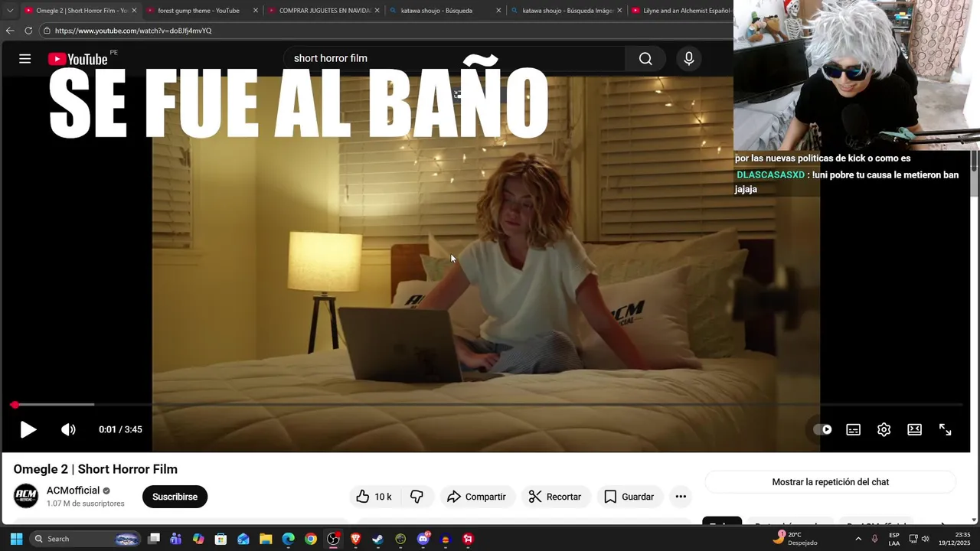Screen dimensions: 980x551
Task: Open Copilot from the taskbar
Action: pyautogui.click(x=198, y=539)
